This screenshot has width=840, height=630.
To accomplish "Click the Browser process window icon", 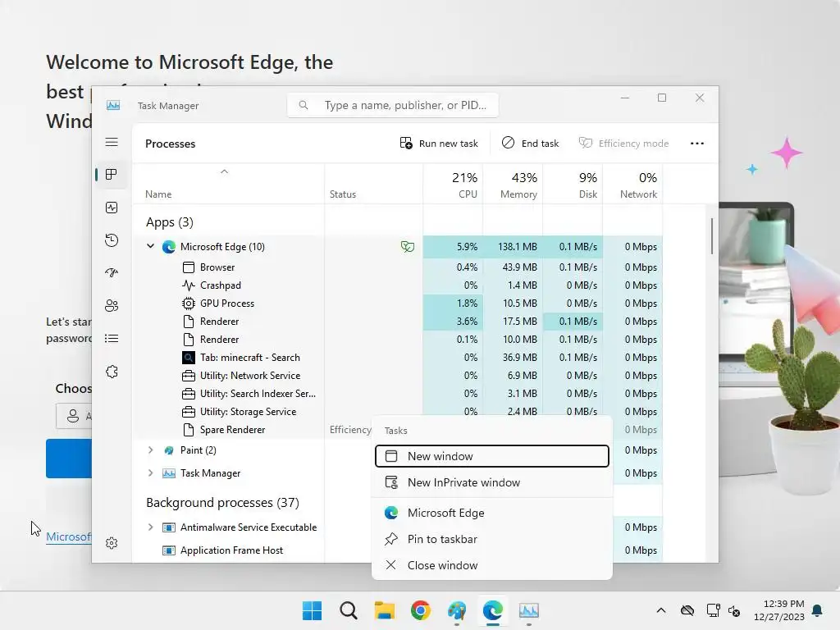I will click(x=189, y=267).
